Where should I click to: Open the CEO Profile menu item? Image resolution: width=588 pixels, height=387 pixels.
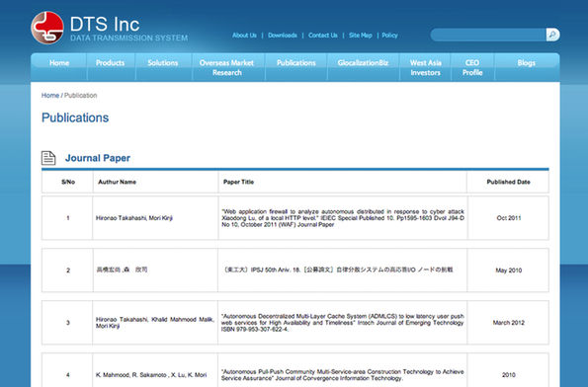click(472, 68)
